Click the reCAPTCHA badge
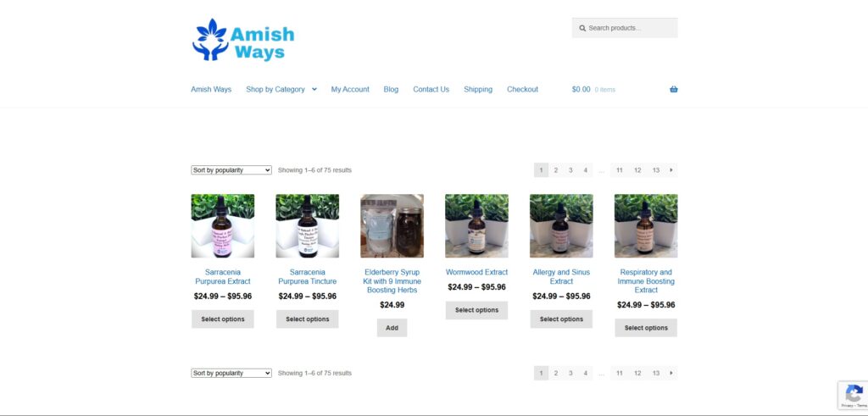 click(853, 395)
